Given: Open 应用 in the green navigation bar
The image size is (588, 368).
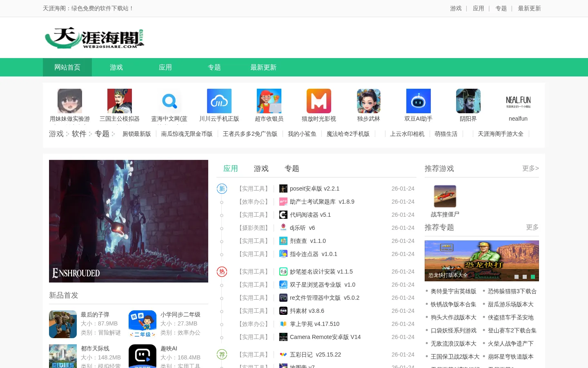Looking at the screenshot, I should point(165,67).
